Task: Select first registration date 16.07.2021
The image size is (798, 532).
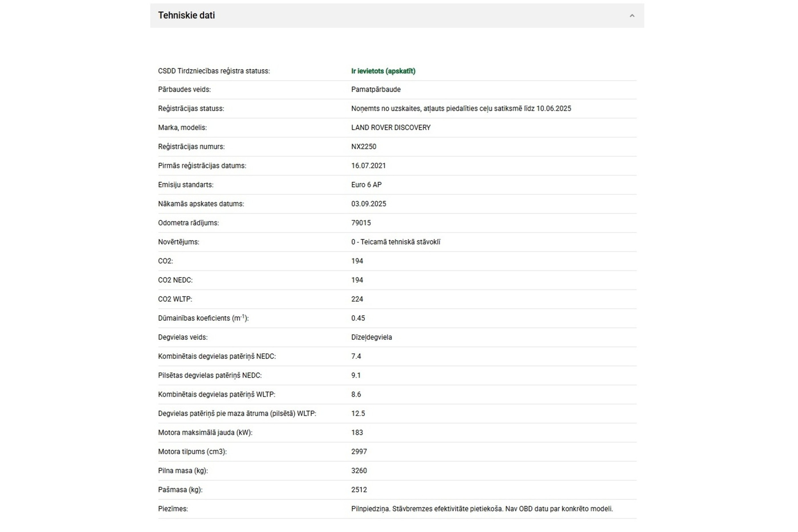Action: (x=368, y=166)
